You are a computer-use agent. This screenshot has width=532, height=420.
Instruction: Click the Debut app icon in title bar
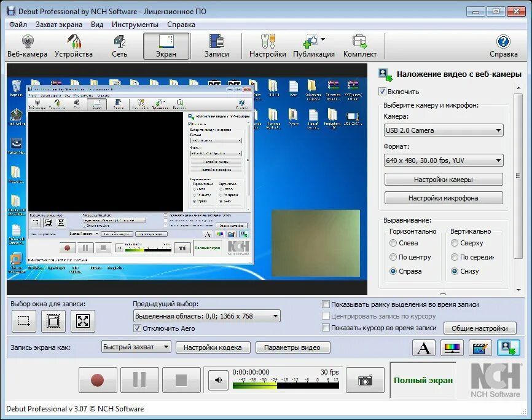11,11
